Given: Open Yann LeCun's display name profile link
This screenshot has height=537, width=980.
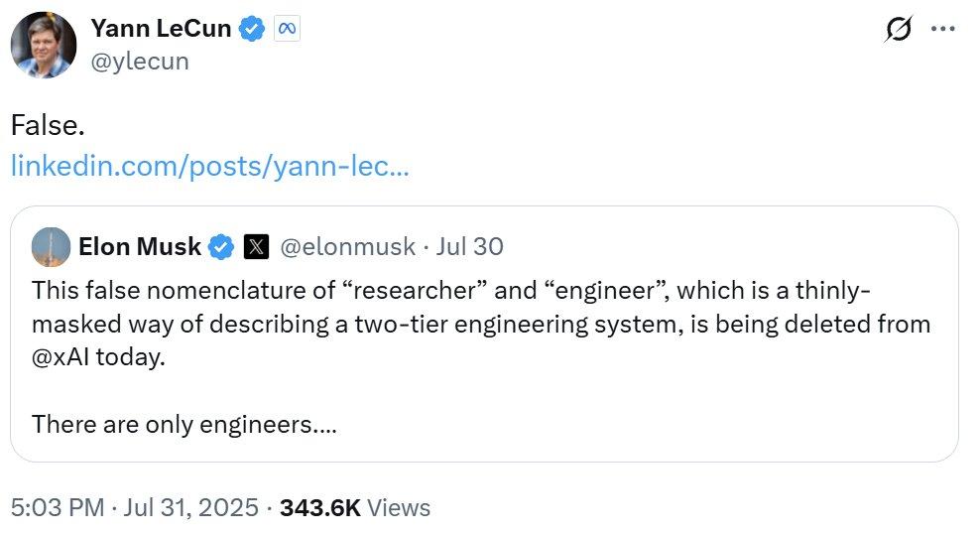Looking at the screenshot, I should tap(161, 29).
